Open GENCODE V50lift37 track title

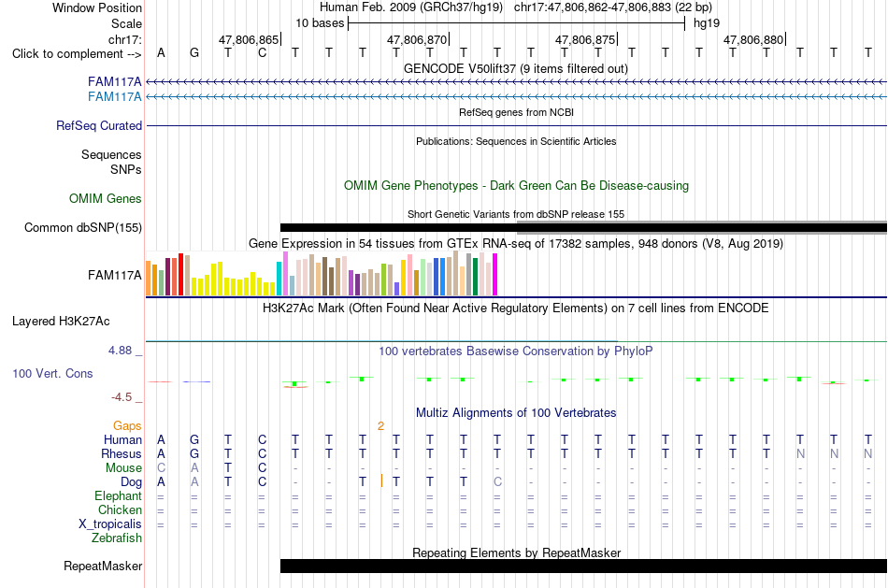516,68
